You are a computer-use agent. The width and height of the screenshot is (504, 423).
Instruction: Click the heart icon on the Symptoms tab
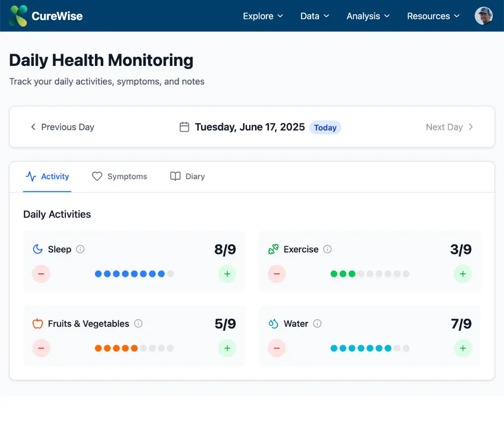pyautogui.click(x=97, y=176)
